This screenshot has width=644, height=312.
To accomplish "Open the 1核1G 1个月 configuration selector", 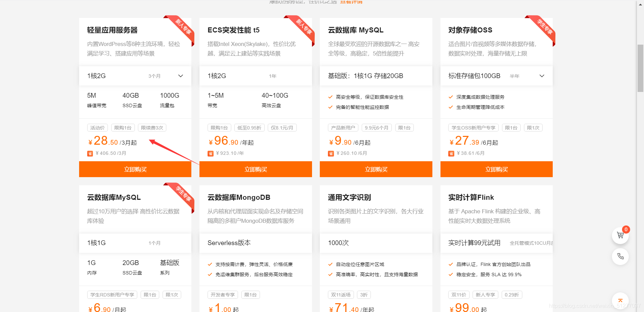I will tap(135, 243).
